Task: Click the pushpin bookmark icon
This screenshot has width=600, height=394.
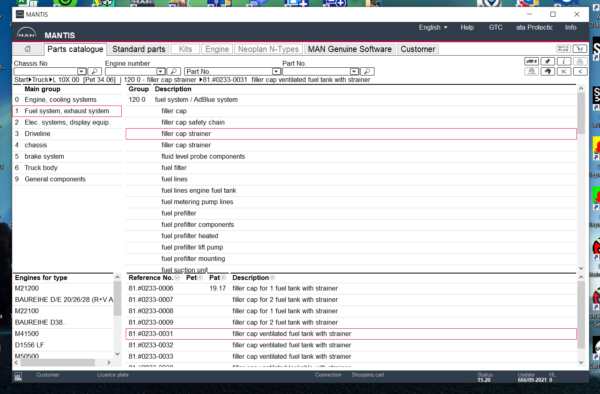Action: click(x=548, y=61)
